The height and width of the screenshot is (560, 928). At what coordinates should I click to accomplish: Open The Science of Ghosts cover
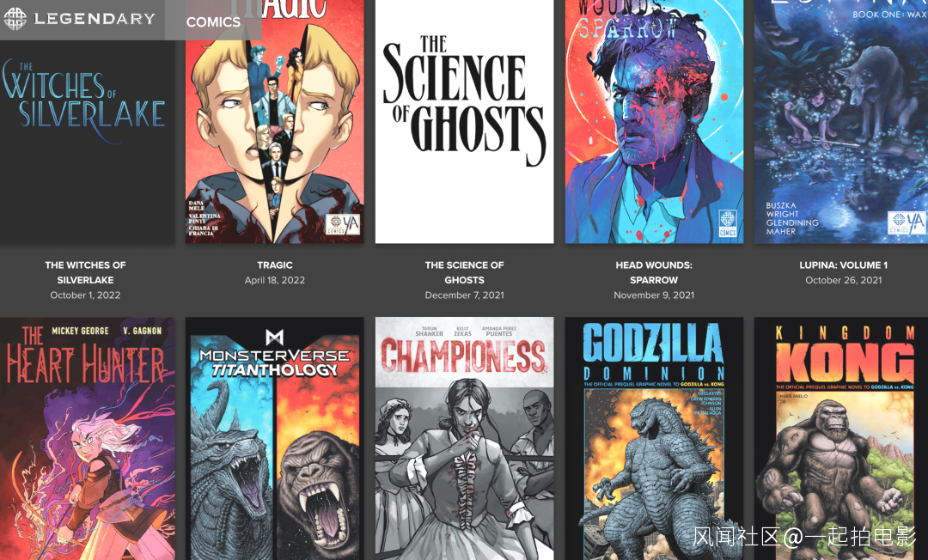[465, 122]
